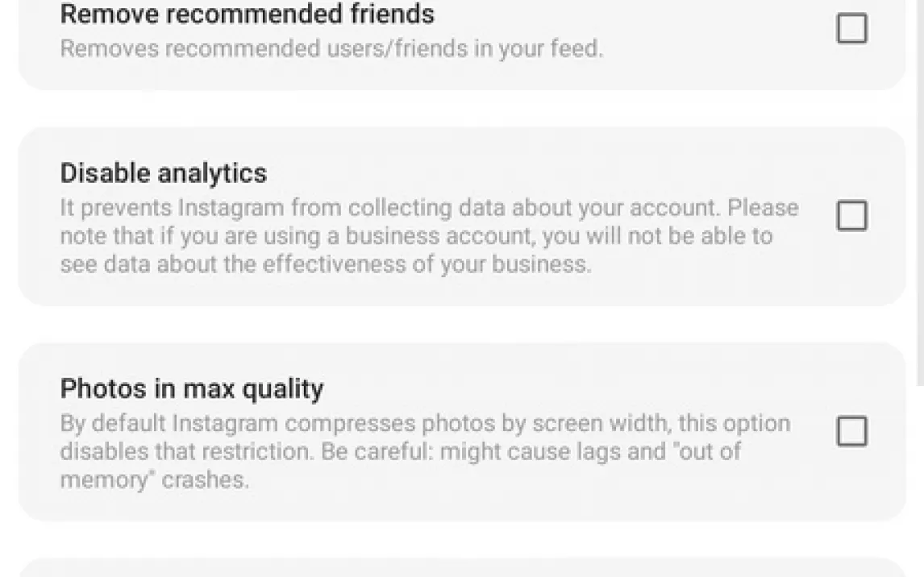924x577 pixels.
Task: Tap the 'Photos in max quality' heading
Action: click(191, 388)
